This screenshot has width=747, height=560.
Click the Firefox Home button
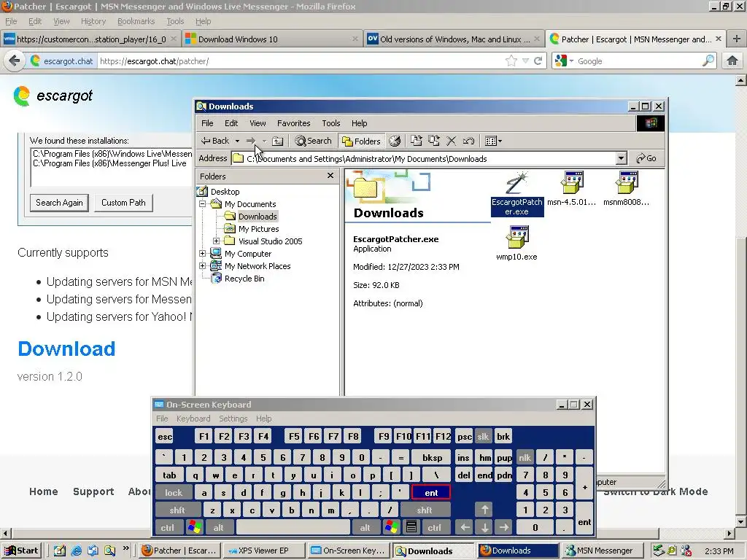732,61
